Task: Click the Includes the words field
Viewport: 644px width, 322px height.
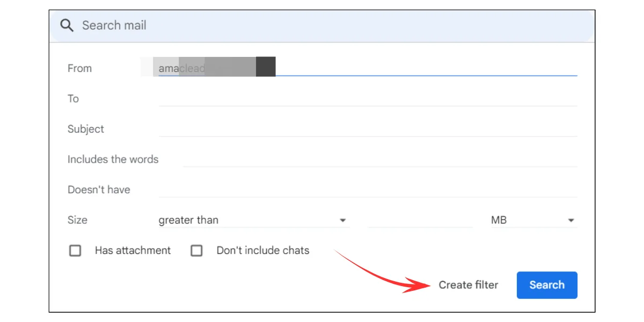Action: [x=380, y=159]
